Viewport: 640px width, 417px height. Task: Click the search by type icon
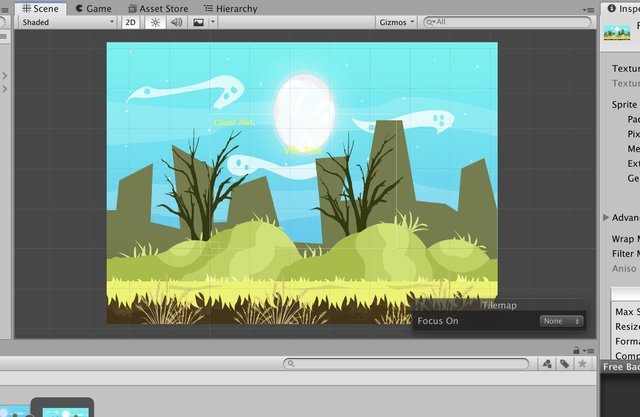click(x=547, y=363)
